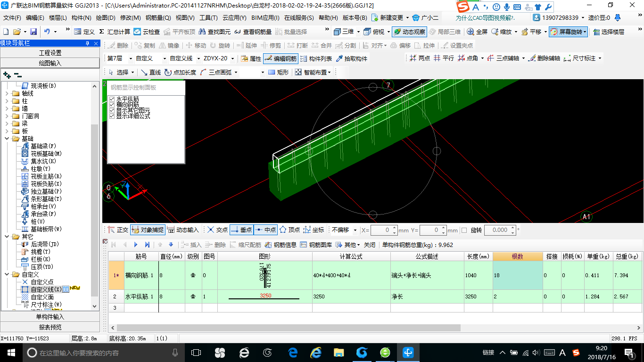Toggle 正交 orthogonal mode
This screenshot has height=362, width=644.
coord(117,230)
